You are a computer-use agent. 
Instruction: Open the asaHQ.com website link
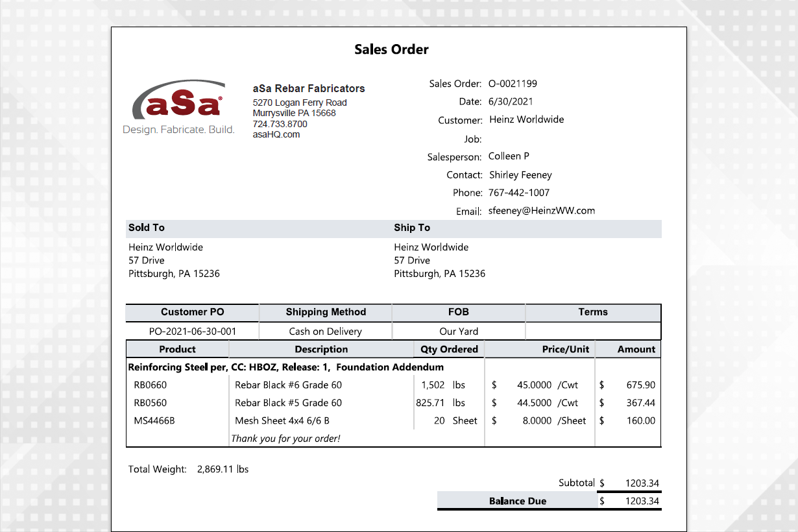[x=276, y=134]
